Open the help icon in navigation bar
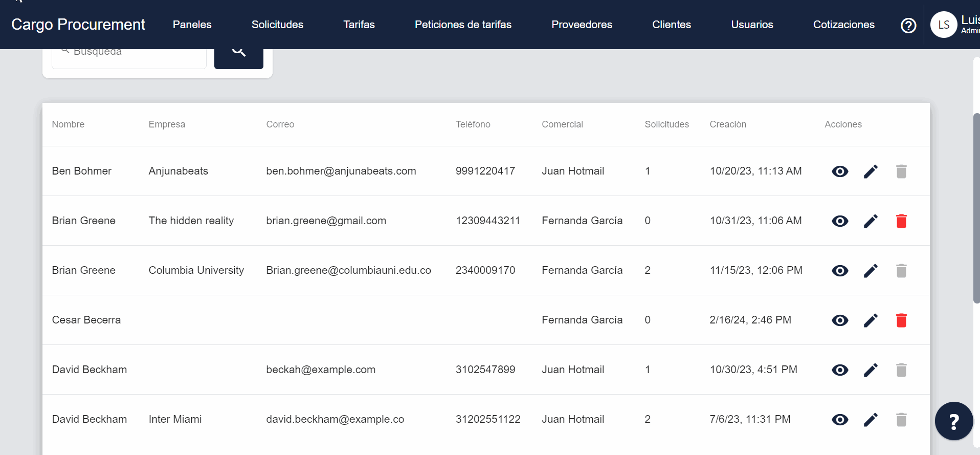Image resolution: width=980 pixels, height=455 pixels. [x=908, y=25]
